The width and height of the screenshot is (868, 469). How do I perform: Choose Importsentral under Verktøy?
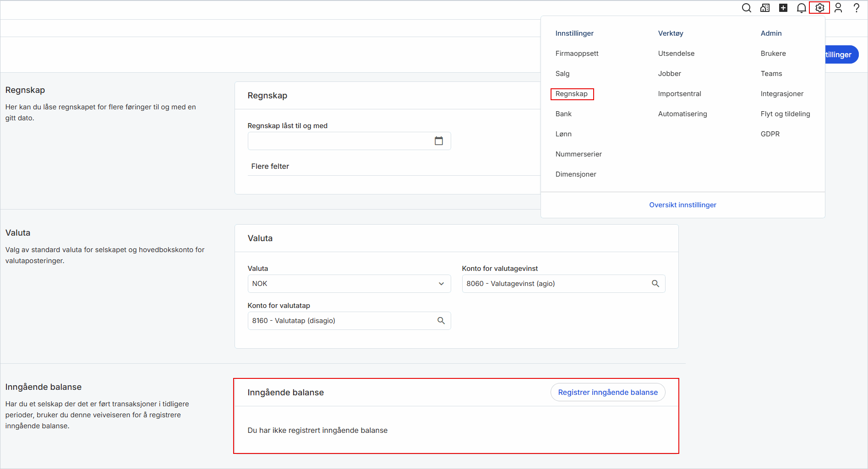[x=679, y=94]
